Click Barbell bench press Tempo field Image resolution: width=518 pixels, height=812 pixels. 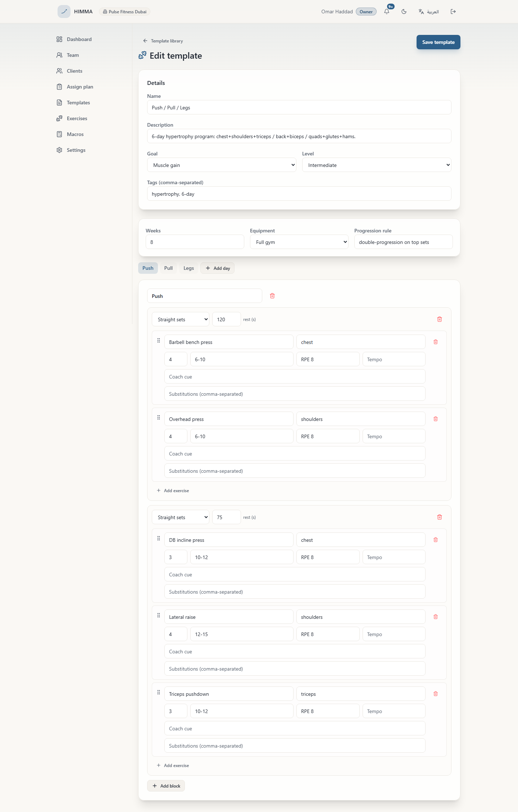pyautogui.click(x=394, y=359)
